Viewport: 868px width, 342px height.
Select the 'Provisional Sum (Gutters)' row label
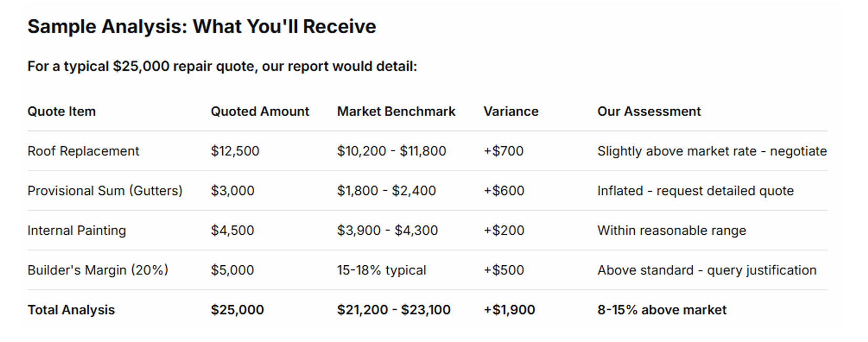pos(105,191)
